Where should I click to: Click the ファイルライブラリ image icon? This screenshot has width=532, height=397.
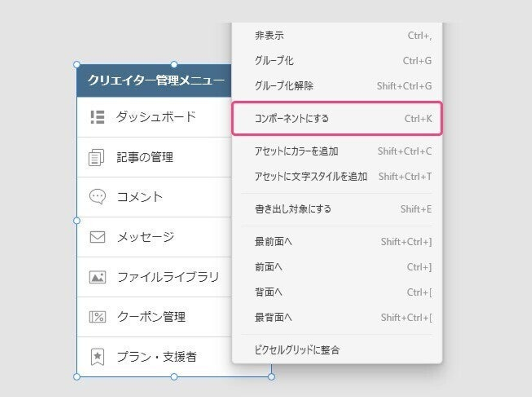pyautogui.click(x=98, y=277)
